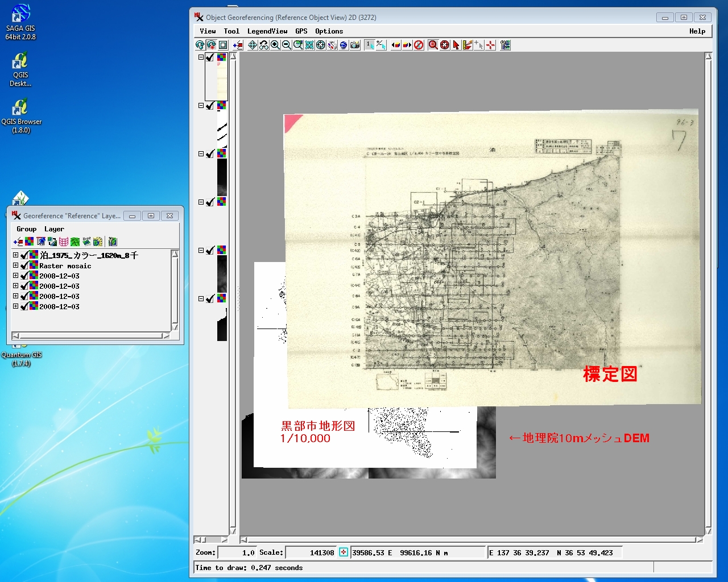This screenshot has height=582, width=728.
Task: Toggle the Raster mosaic layer checkbox
Action: coord(24,265)
